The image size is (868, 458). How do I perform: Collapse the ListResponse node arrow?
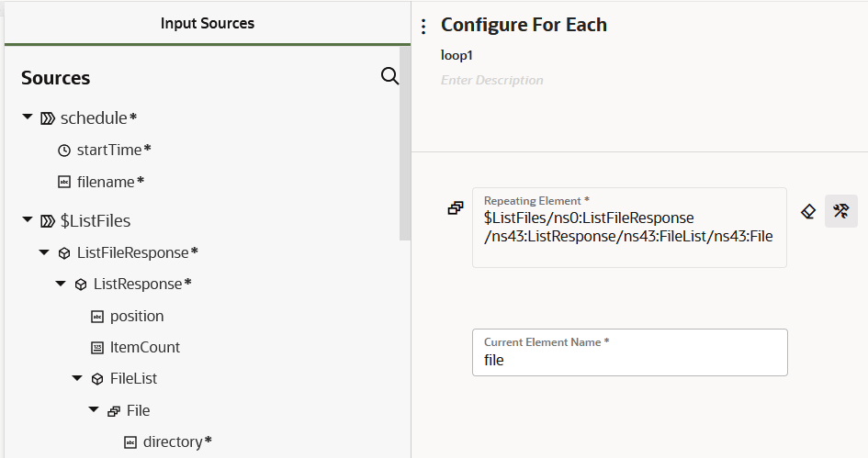[61, 284]
